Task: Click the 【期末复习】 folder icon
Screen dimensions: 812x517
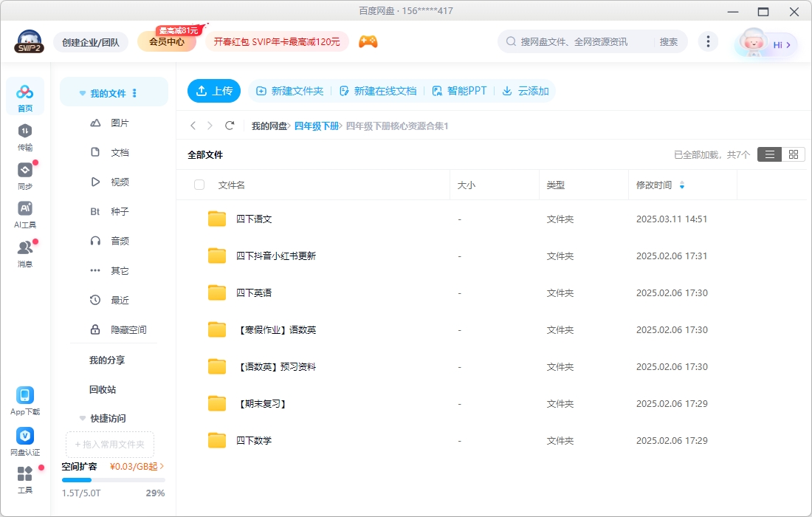Action: click(217, 403)
